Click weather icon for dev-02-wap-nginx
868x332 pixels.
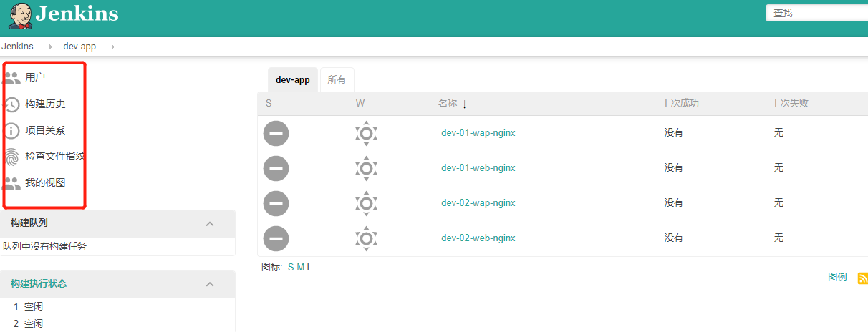click(366, 203)
